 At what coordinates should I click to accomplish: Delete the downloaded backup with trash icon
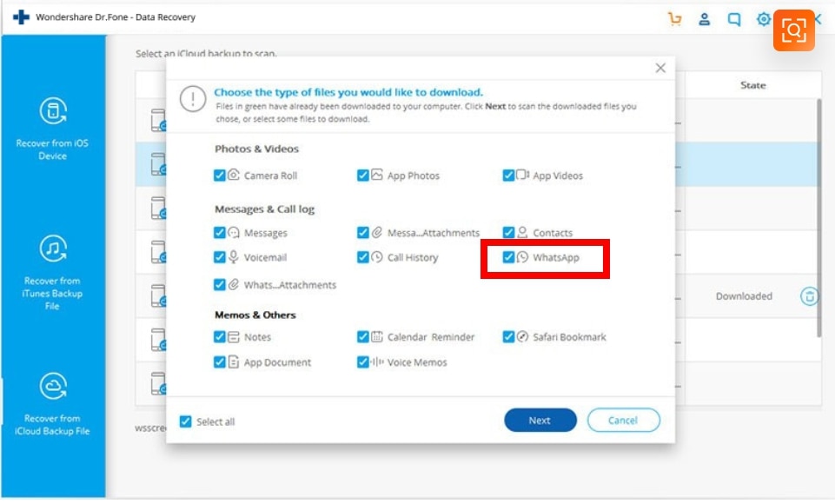(x=809, y=296)
